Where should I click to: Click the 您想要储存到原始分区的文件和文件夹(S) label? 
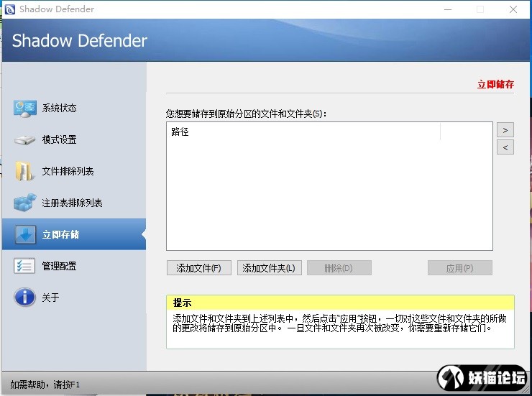(x=246, y=114)
